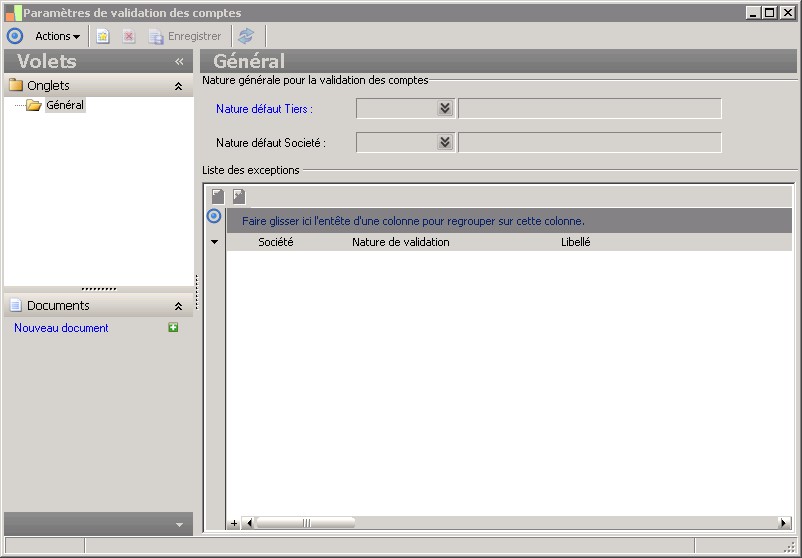Click the new record toolbar icon
802x558 pixels.
coord(103,36)
